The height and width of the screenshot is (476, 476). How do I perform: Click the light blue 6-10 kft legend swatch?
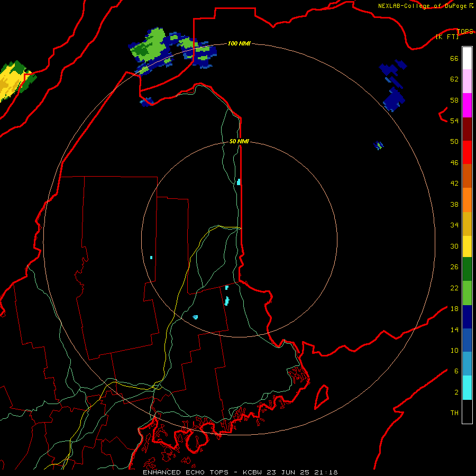pos(467,364)
